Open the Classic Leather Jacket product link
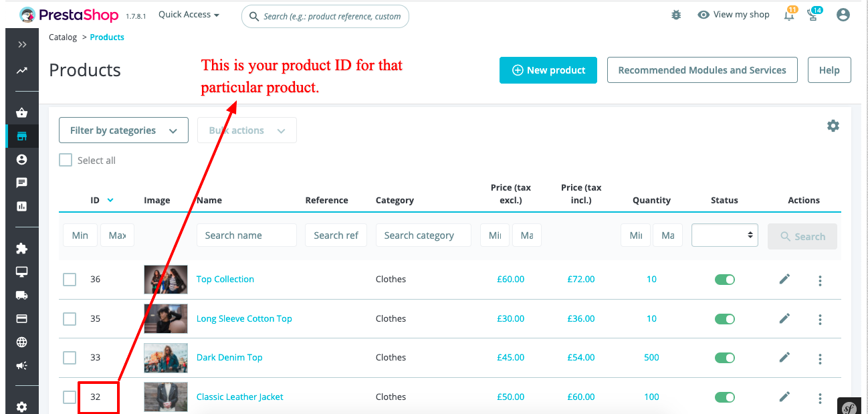The height and width of the screenshot is (414, 868). pos(239,397)
